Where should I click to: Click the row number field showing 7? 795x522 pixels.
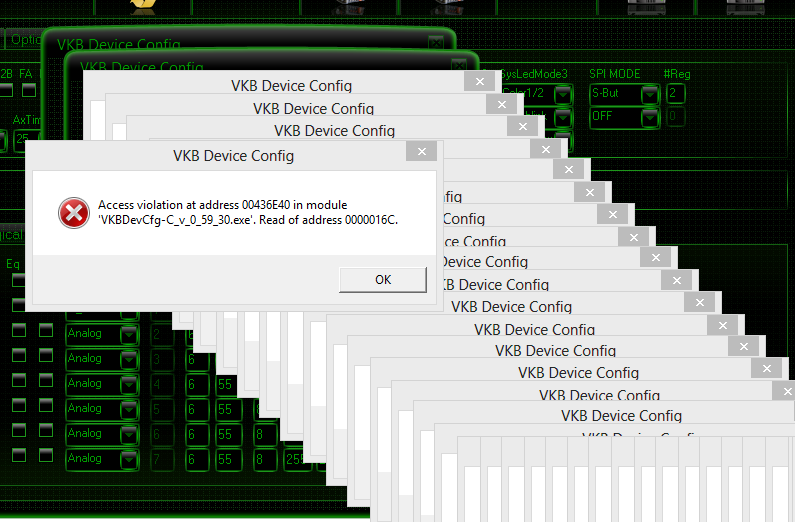click(x=162, y=459)
